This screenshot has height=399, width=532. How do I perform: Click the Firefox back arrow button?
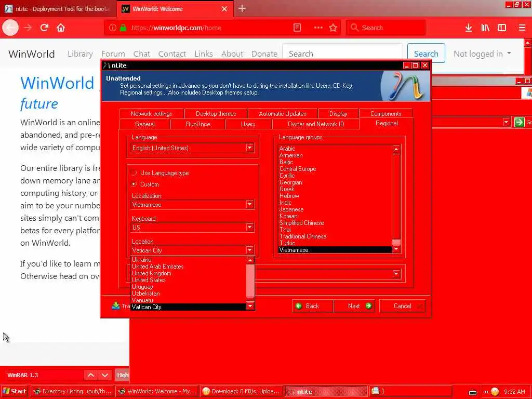[10, 28]
